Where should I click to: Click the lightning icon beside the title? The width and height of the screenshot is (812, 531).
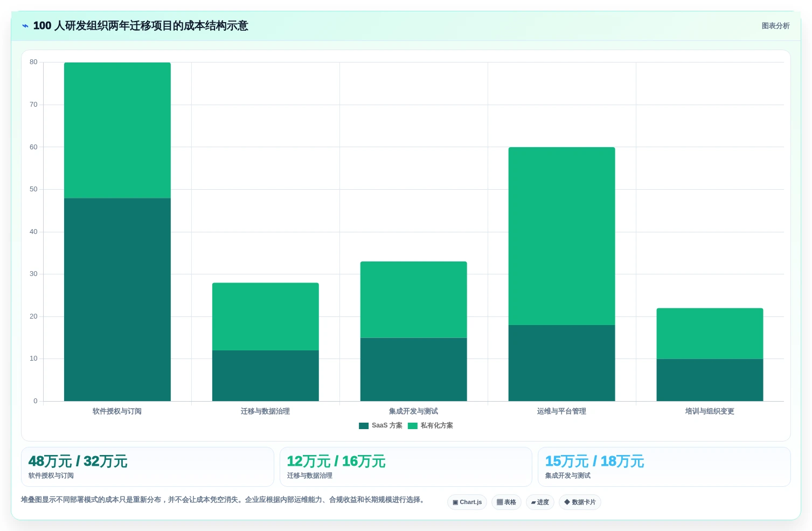coord(25,26)
